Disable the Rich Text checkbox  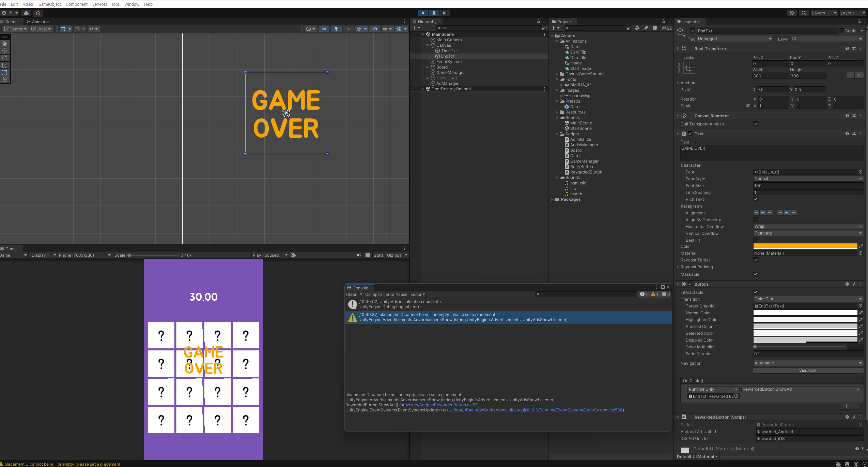click(756, 199)
